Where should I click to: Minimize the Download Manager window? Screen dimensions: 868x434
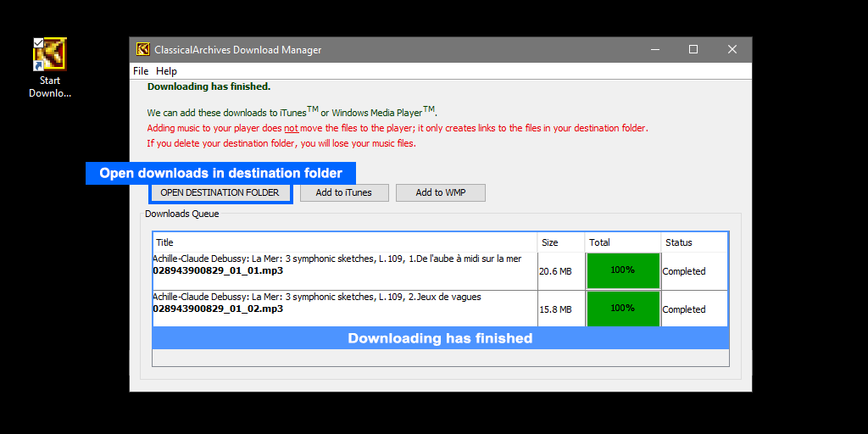(654, 50)
